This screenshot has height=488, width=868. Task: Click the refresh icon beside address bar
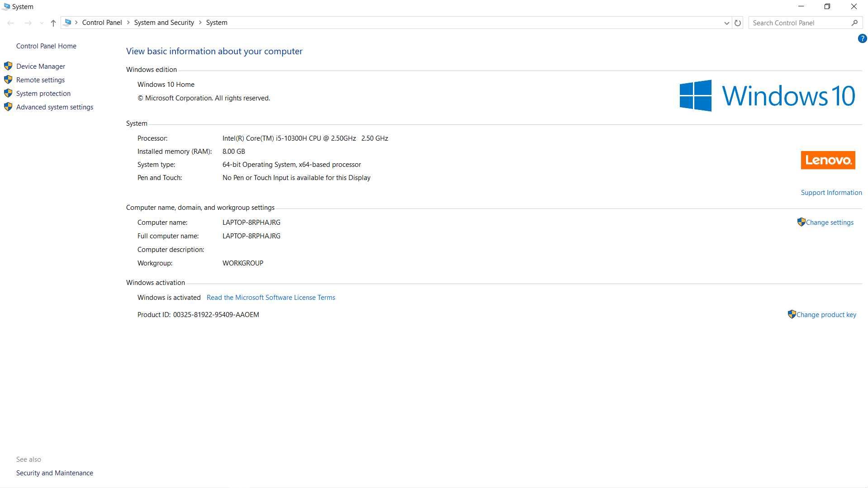coord(738,23)
